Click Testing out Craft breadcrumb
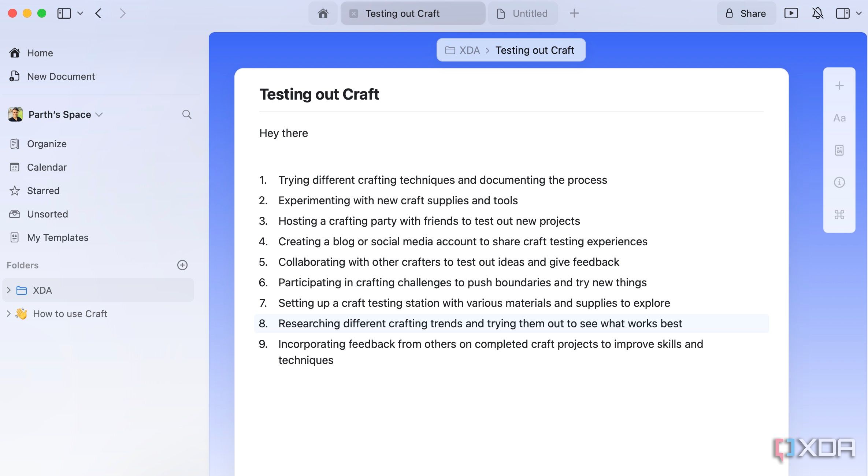The image size is (868, 476). 535,50
